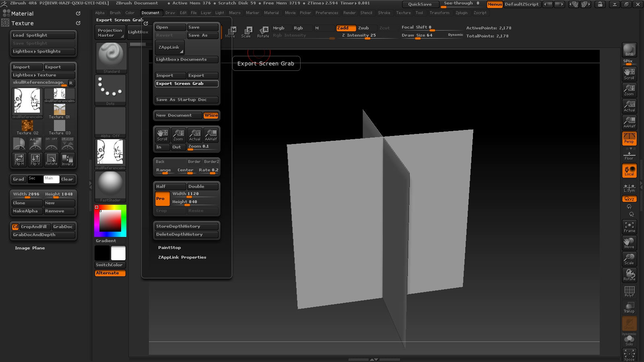644x362 pixels.
Task: Toggle Transp transparency mode
Action: pos(629,307)
